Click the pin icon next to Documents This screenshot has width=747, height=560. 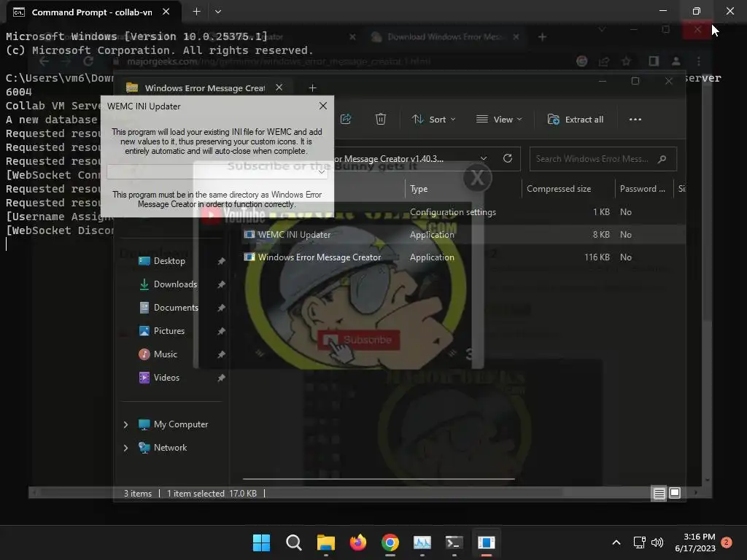[x=221, y=308]
